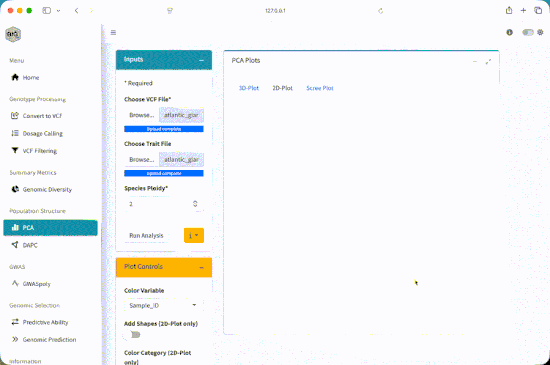Select the PCA menu item

(51, 228)
